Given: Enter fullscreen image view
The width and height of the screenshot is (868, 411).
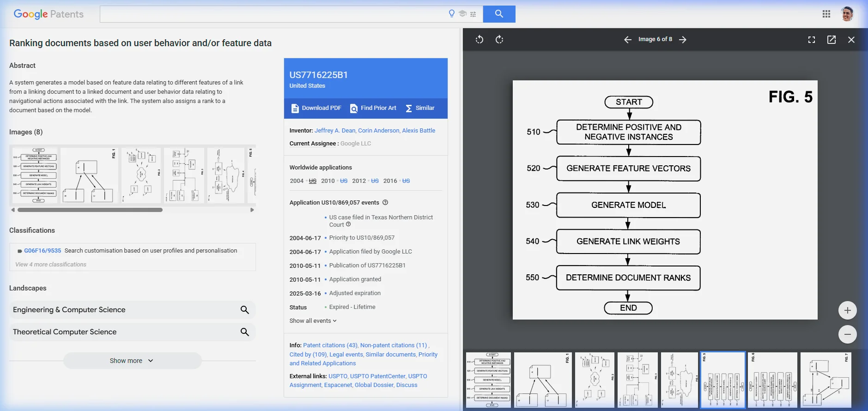Looking at the screenshot, I should 812,40.
